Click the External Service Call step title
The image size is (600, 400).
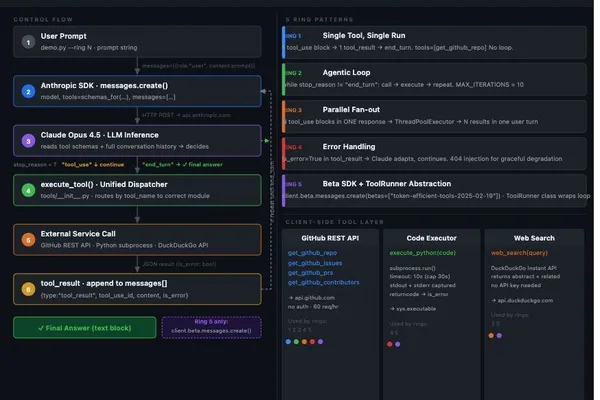click(78, 234)
